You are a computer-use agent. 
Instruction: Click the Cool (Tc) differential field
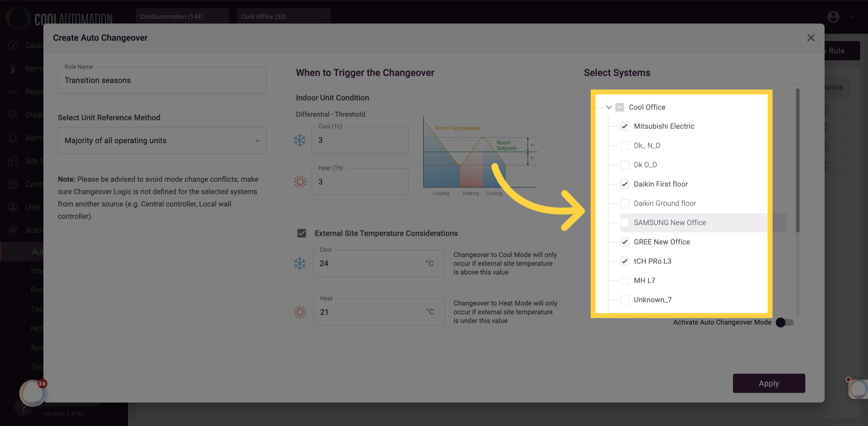[360, 140]
